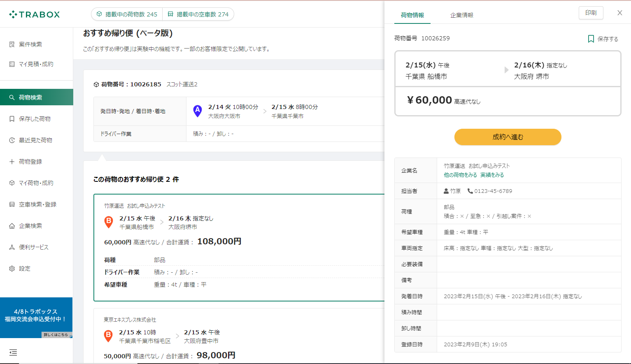Click the 登録日時 value 2023年2月9日(木) 19:05
The height and width of the screenshot is (364, 631).
[475, 345]
